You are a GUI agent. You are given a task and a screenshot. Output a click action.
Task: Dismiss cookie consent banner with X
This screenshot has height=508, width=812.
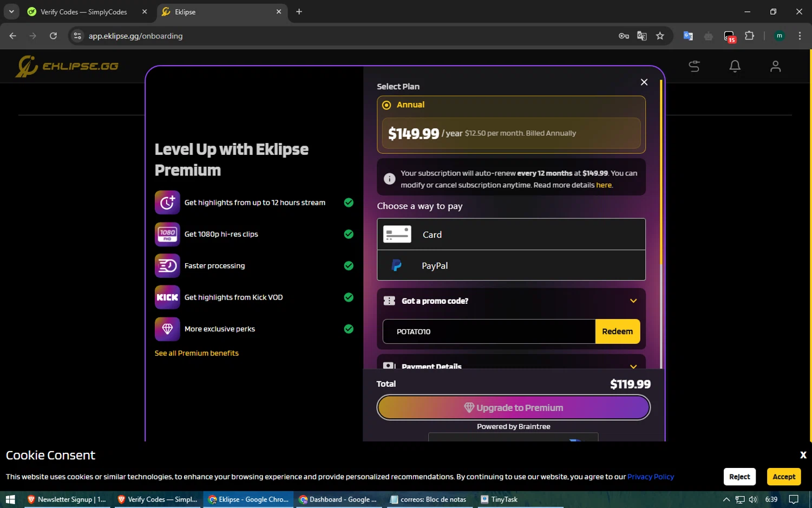point(803,455)
